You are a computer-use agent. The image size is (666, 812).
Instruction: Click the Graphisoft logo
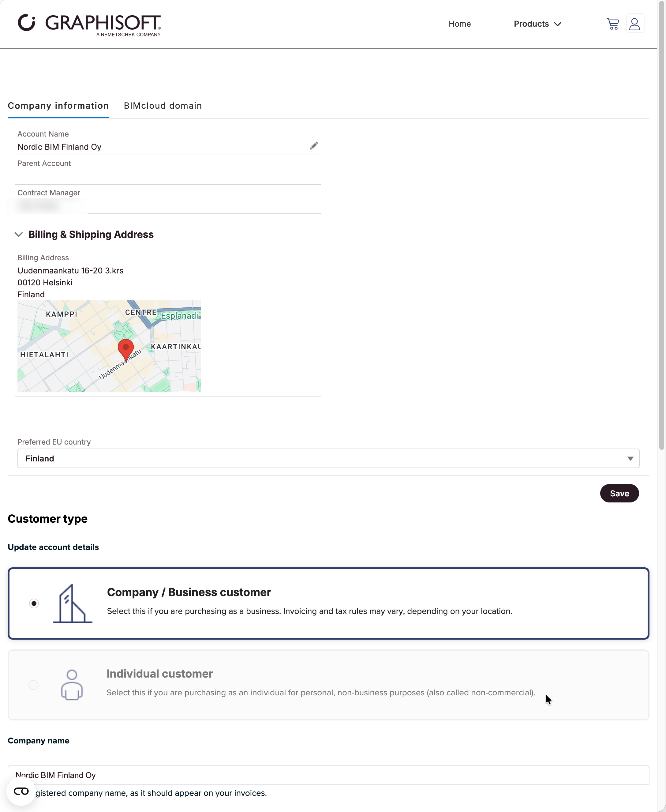pos(89,25)
